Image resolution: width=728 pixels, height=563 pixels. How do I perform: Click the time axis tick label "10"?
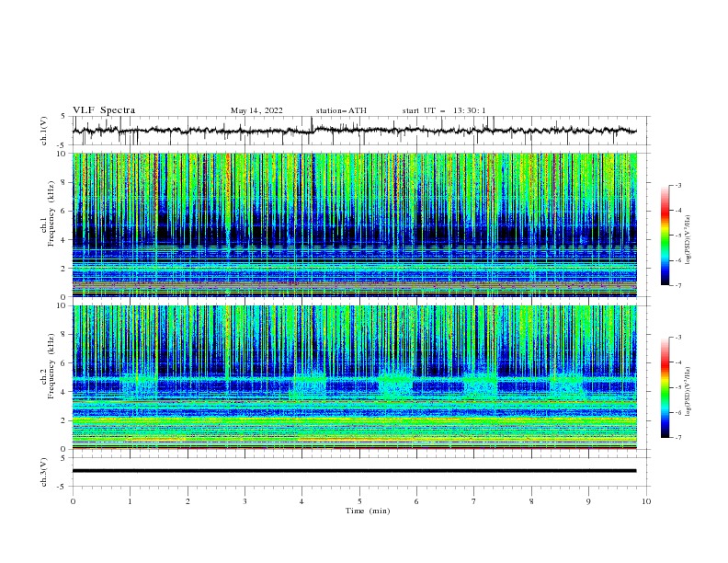coord(646,501)
